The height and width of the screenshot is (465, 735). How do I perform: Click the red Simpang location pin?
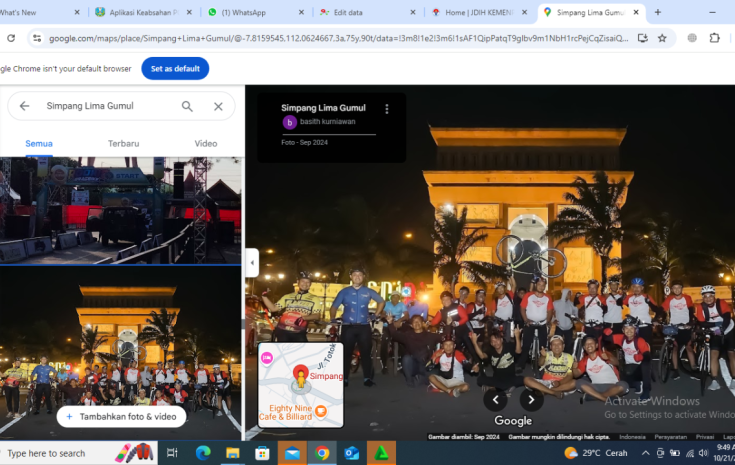tap(300, 374)
